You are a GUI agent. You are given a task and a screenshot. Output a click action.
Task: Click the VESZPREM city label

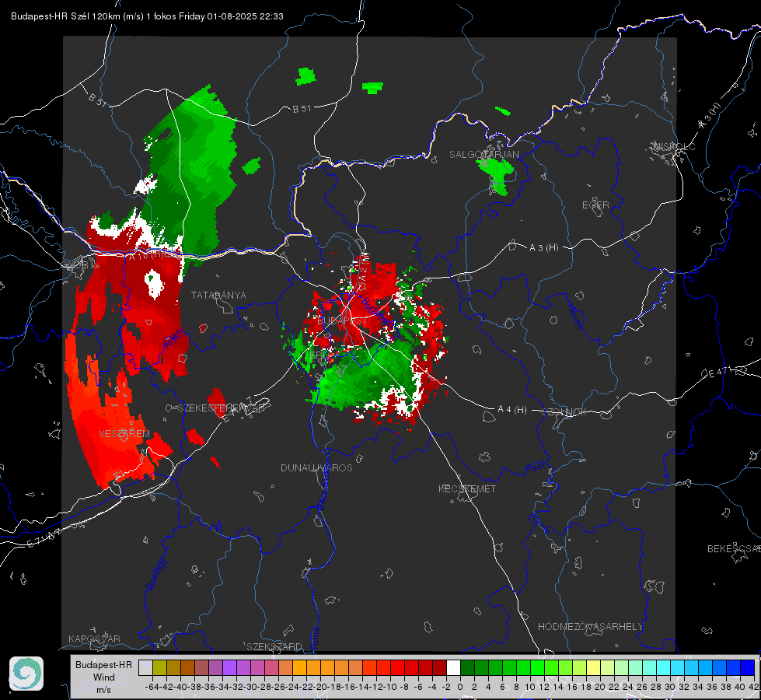click(124, 434)
